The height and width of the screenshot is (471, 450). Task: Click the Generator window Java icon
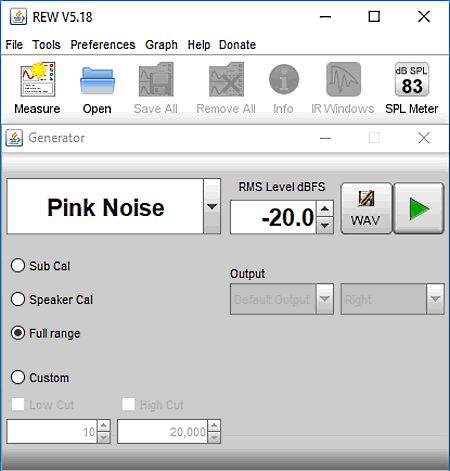(14, 138)
